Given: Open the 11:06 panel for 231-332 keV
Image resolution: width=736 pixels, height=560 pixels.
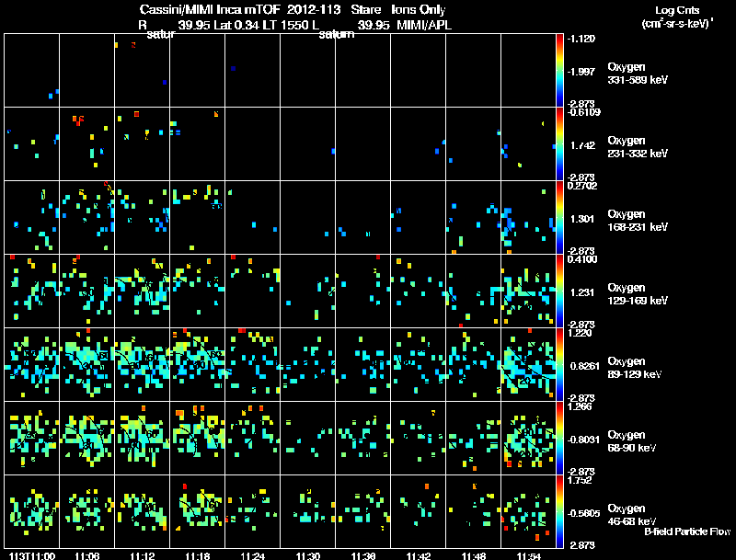Looking at the screenshot, I should click(86, 144).
